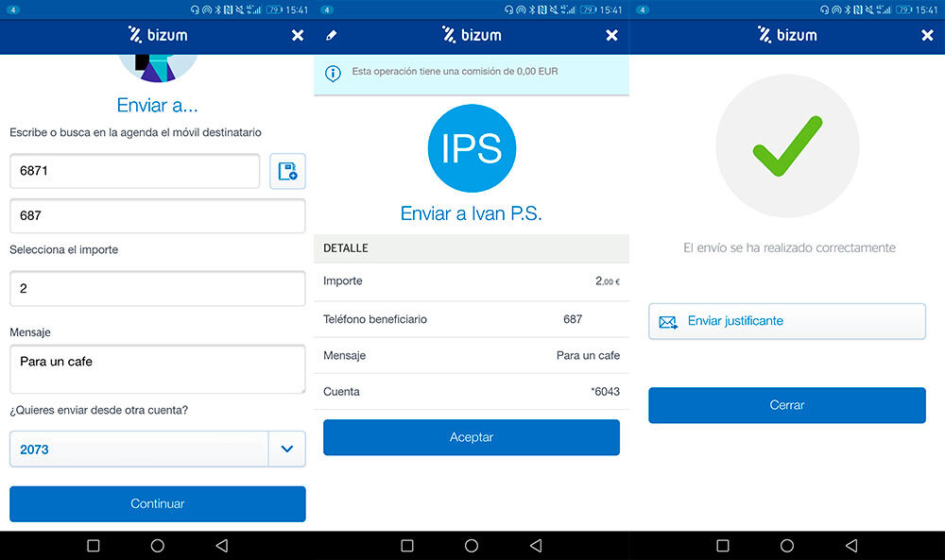Close the Enviar a Ivan P.S. confirmation screen
945x560 pixels.
(611, 36)
